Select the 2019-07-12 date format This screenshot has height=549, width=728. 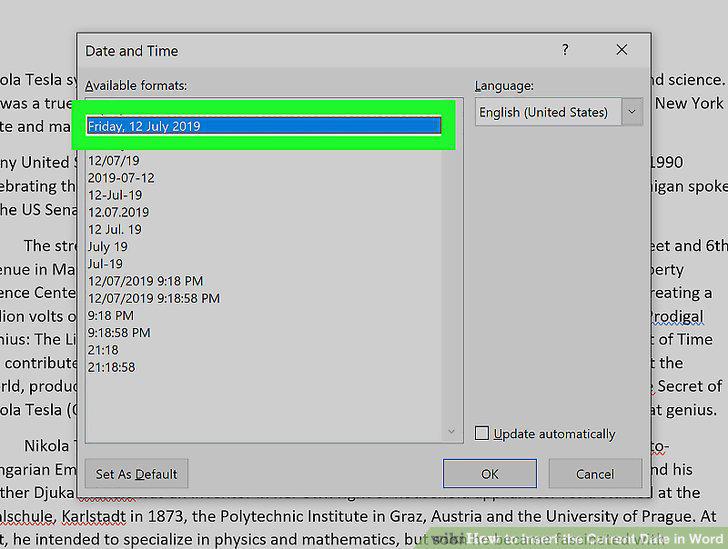(121, 178)
